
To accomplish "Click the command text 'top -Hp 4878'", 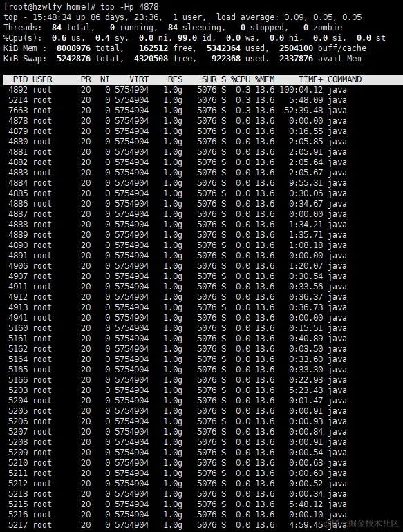I will pyautogui.click(x=129, y=7).
